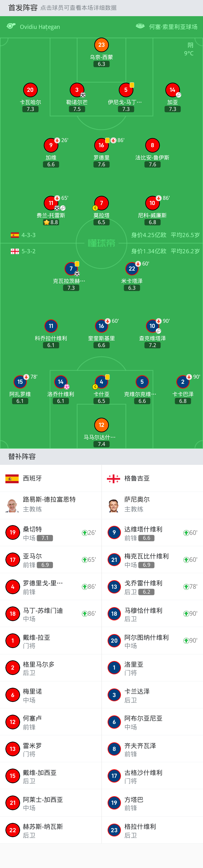Tap substitute 梅克瓦比什维利 number 21 row
Screen dimensions: 203x868
(152, 559)
